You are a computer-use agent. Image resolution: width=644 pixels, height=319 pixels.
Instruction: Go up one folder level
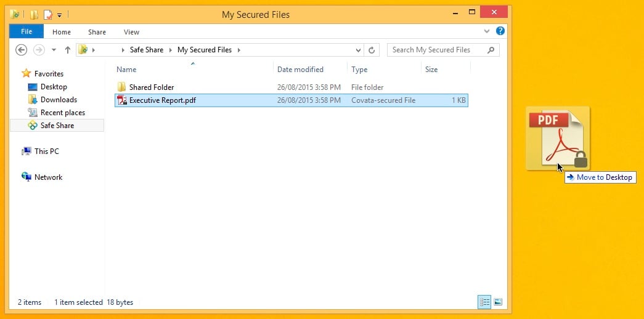click(68, 50)
